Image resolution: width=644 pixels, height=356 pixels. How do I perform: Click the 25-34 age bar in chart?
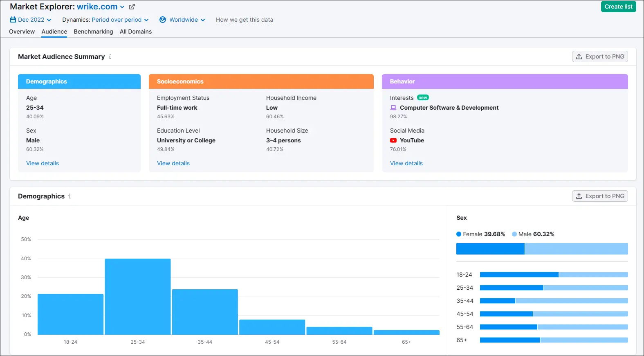tap(138, 297)
